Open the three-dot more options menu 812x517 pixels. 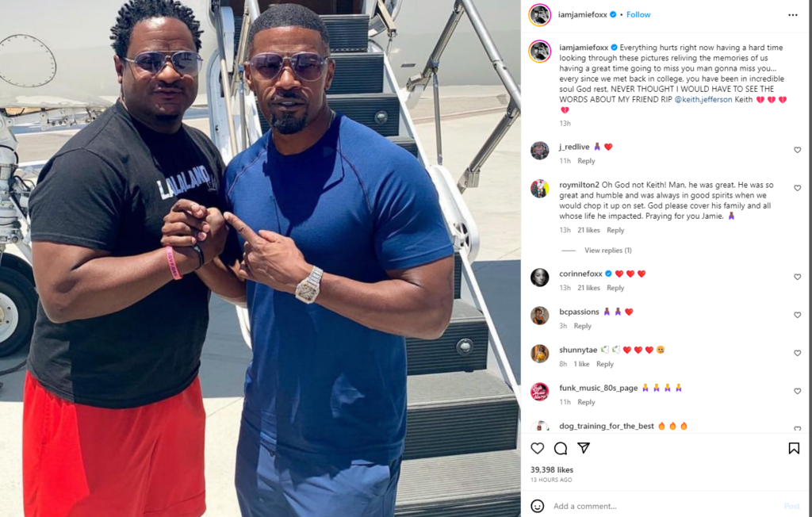[793, 15]
